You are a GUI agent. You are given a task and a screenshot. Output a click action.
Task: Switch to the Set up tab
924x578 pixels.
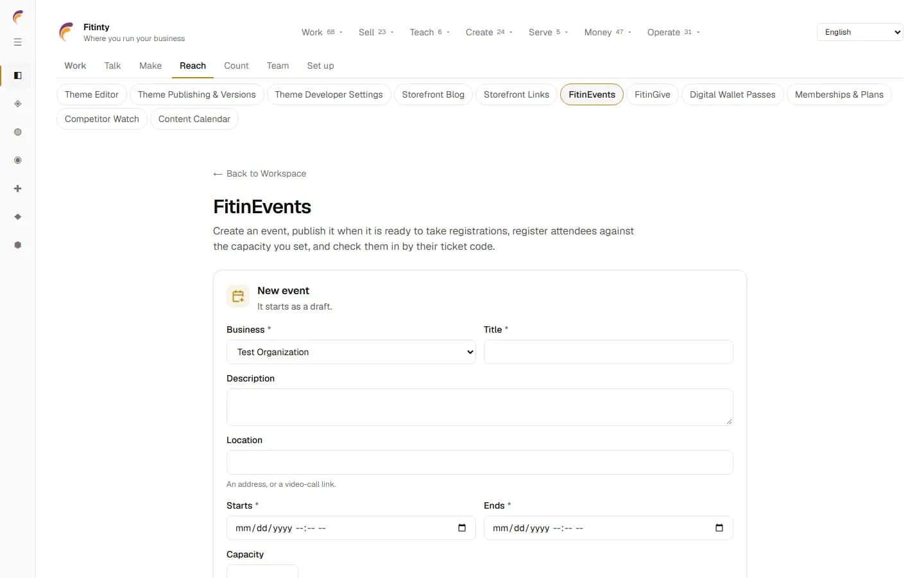tap(320, 66)
